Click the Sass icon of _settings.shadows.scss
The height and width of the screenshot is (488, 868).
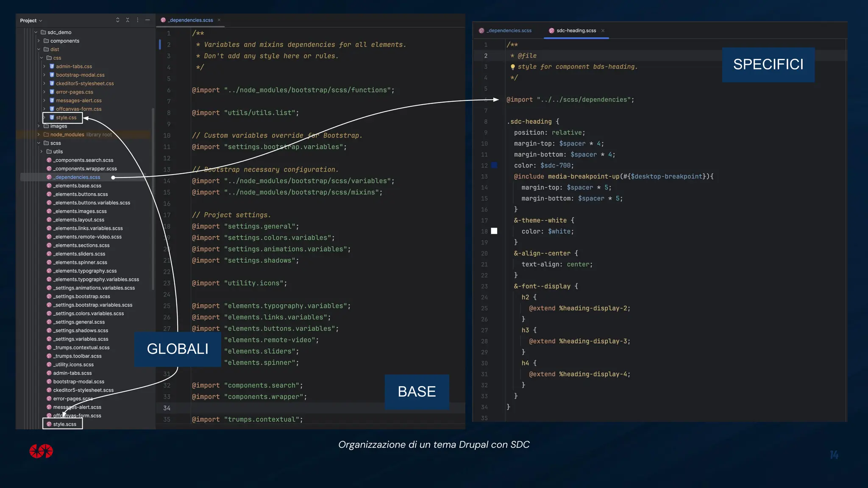(49, 330)
